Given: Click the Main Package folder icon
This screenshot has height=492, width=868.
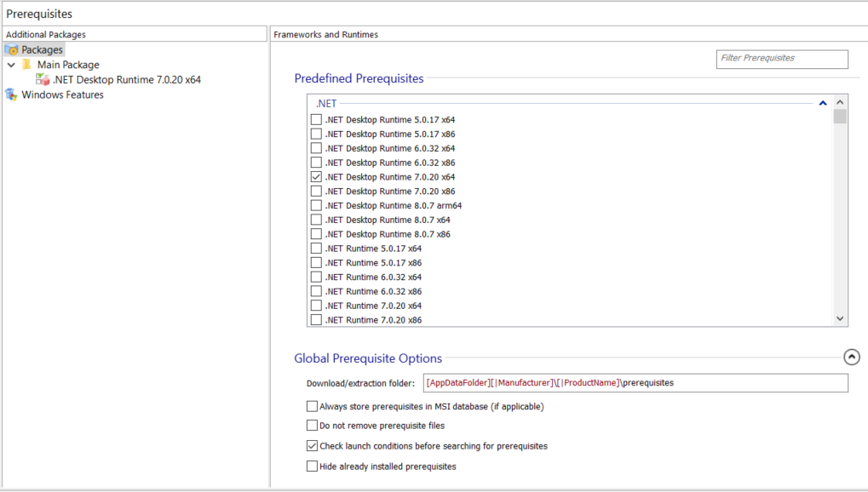Looking at the screenshot, I should 27,65.
